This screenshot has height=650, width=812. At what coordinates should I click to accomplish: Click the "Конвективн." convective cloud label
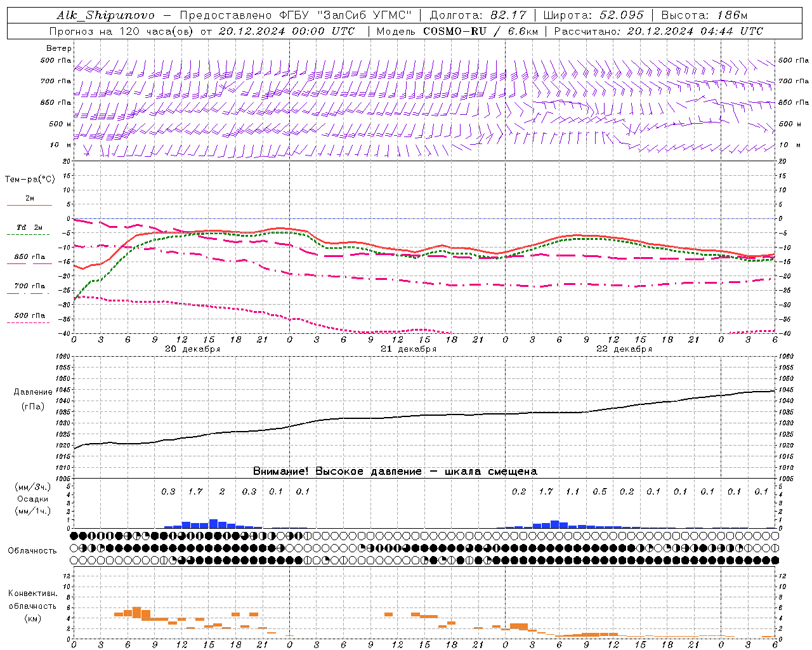[x=32, y=594]
